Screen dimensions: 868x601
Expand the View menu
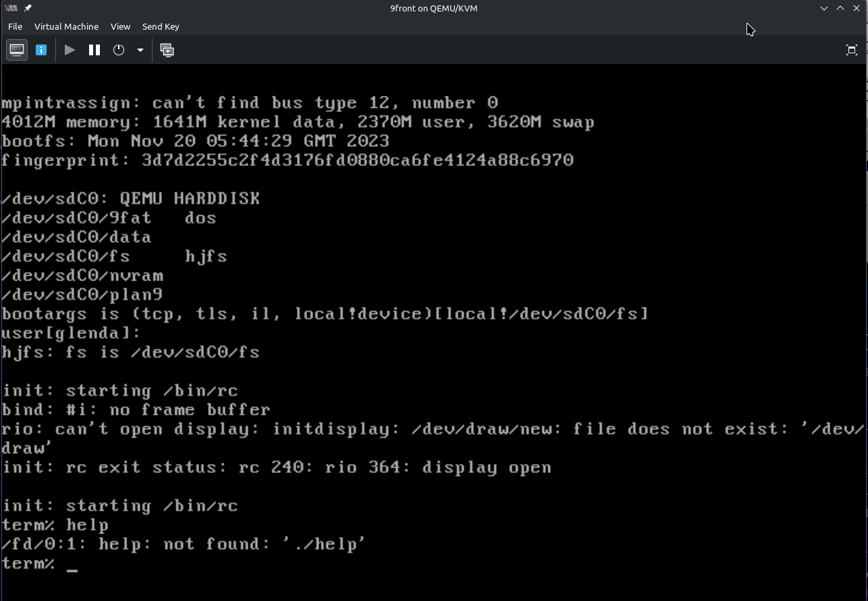coord(120,26)
